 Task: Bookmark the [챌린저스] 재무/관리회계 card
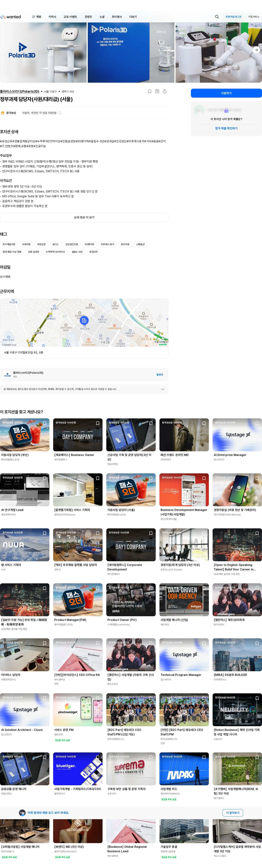click(x=257, y=588)
